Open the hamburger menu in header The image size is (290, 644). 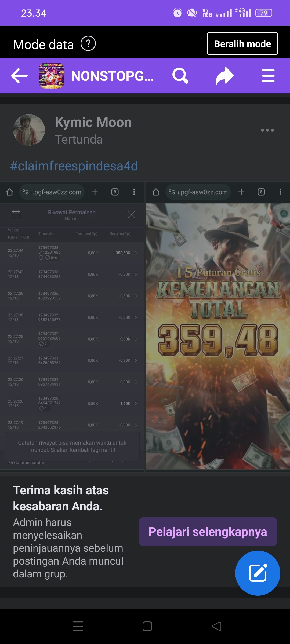coord(268,76)
